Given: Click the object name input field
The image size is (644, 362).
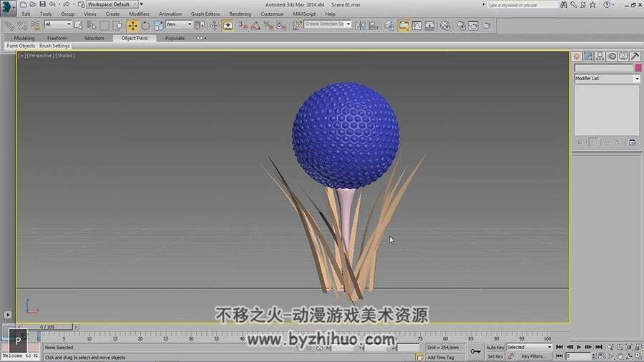Looking at the screenshot, I should click(x=604, y=68).
